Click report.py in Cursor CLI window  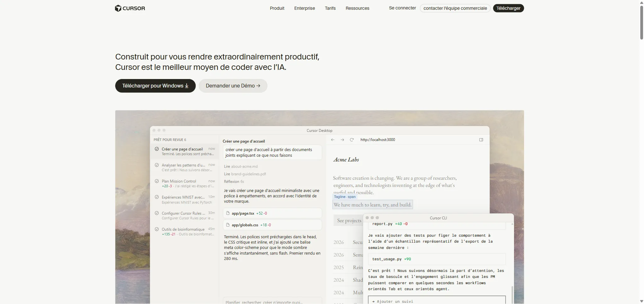tap(382, 224)
